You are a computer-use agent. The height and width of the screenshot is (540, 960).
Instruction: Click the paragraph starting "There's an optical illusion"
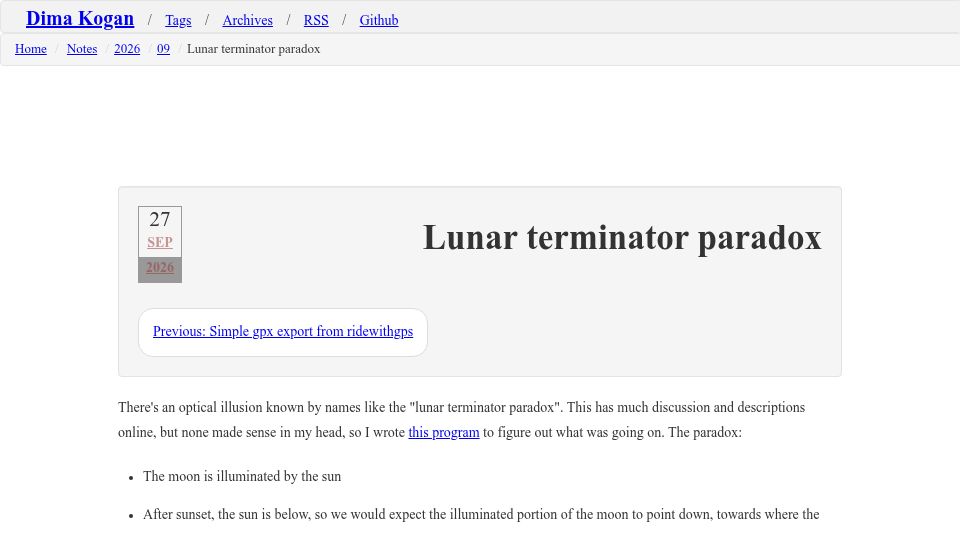pos(462,420)
